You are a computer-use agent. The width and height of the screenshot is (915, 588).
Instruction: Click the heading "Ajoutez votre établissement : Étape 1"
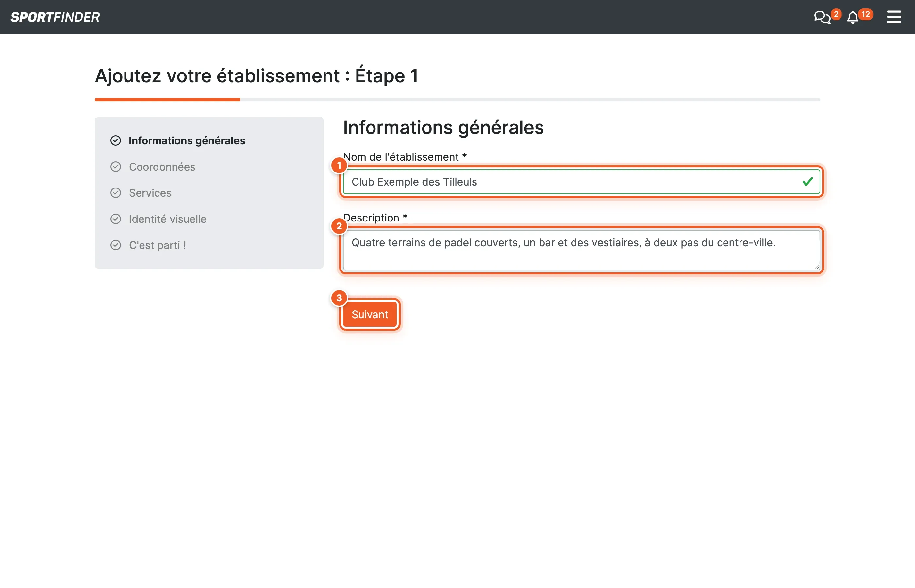[x=257, y=75]
